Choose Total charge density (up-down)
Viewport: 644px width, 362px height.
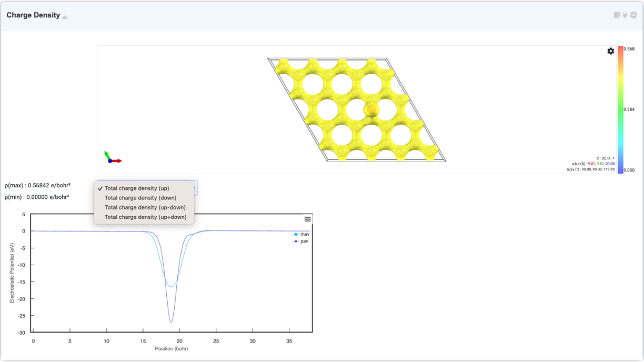(145, 207)
